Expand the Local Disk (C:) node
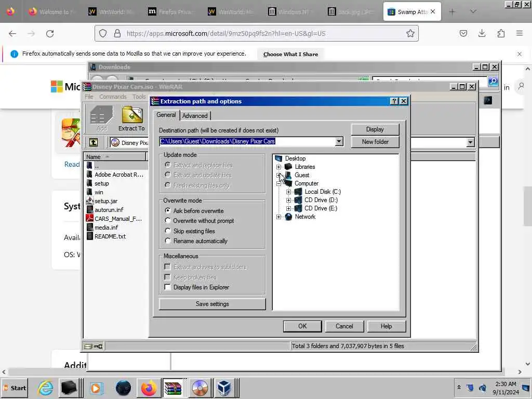 pos(288,192)
